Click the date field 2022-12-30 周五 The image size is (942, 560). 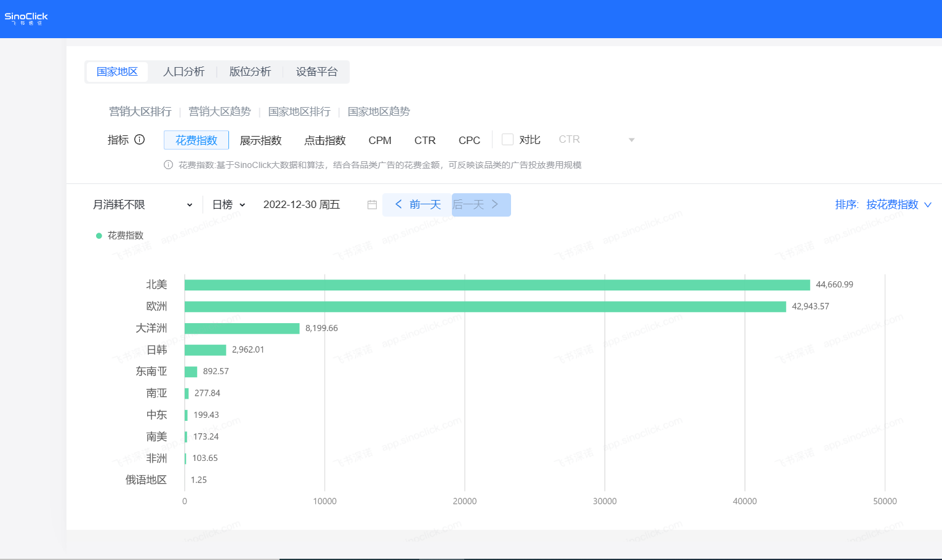click(x=302, y=205)
